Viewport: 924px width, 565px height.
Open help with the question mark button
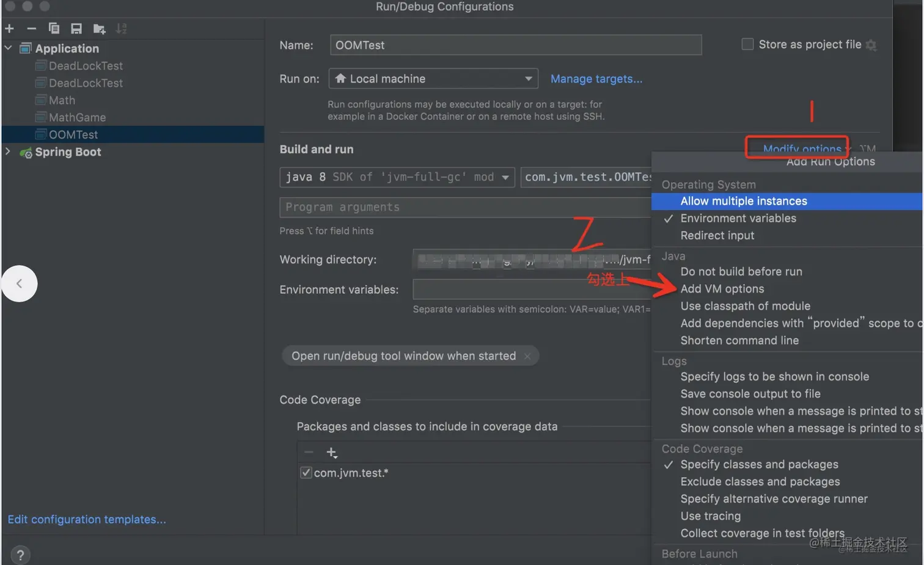pyautogui.click(x=20, y=555)
